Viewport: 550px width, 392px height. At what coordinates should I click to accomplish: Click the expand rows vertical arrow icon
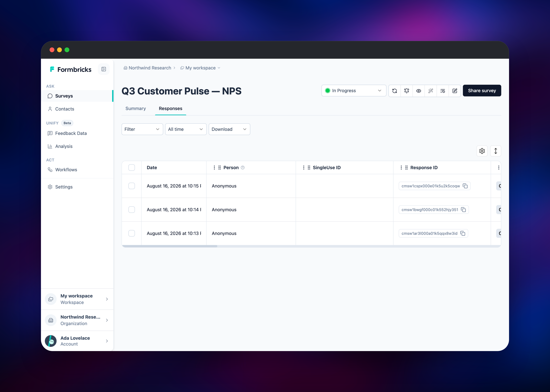[x=496, y=151]
